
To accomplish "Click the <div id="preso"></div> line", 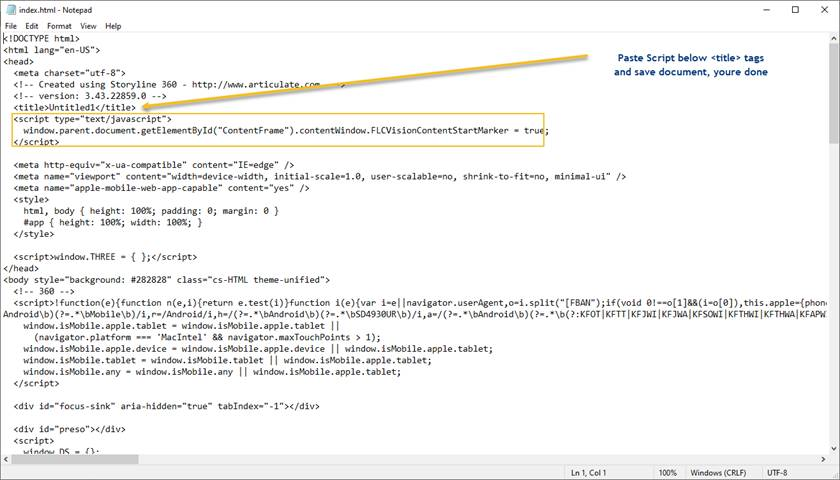I will pyautogui.click(x=70, y=429).
